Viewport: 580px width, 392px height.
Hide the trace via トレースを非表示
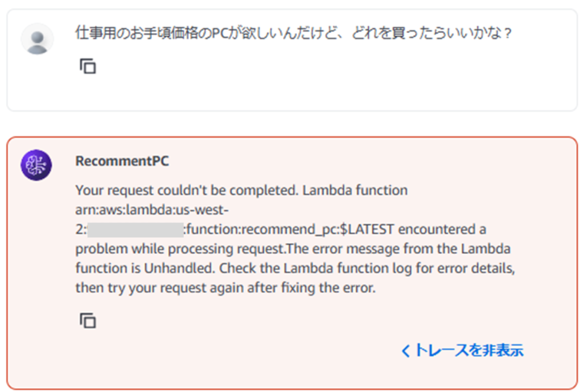[x=468, y=351]
